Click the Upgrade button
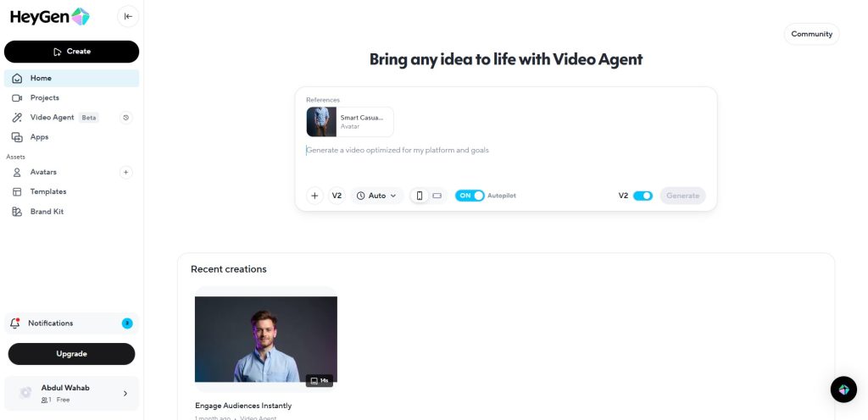This screenshot has height=420, width=868. pos(71,354)
